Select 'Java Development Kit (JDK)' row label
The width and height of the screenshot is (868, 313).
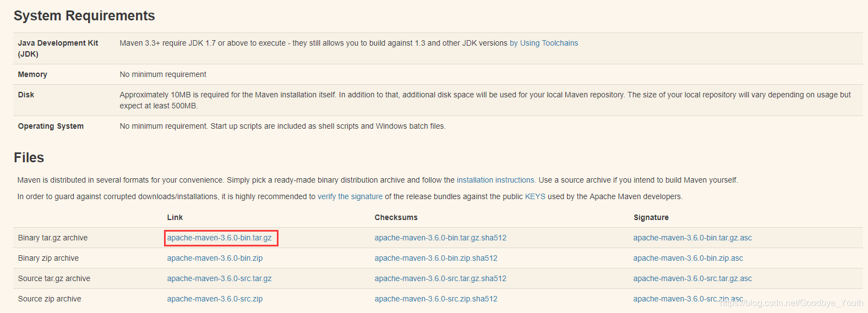coord(58,48)
